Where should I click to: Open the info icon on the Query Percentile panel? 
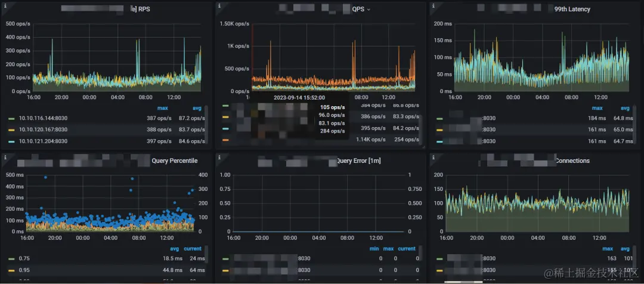5,157
